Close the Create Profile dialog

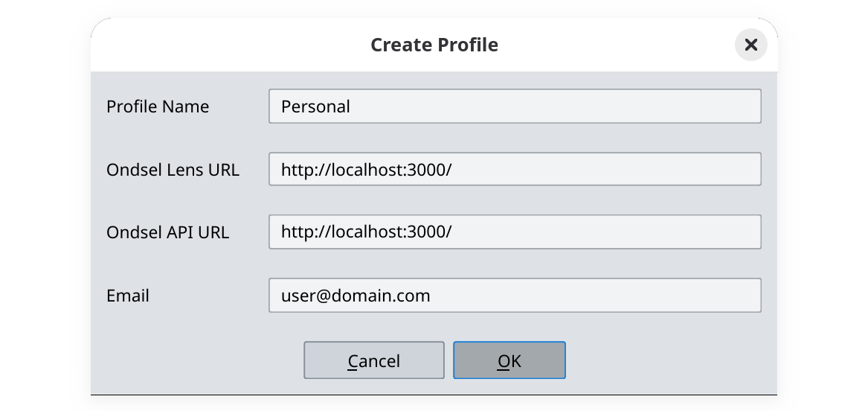750,45
